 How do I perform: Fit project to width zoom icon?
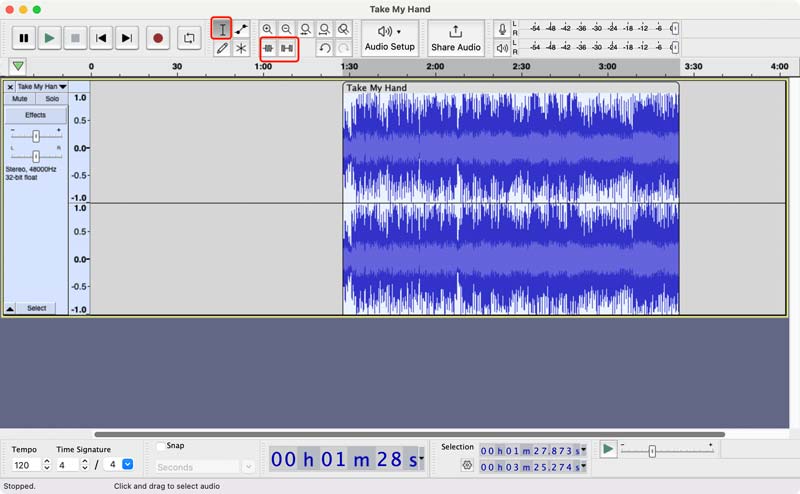(x=324, y=29)
